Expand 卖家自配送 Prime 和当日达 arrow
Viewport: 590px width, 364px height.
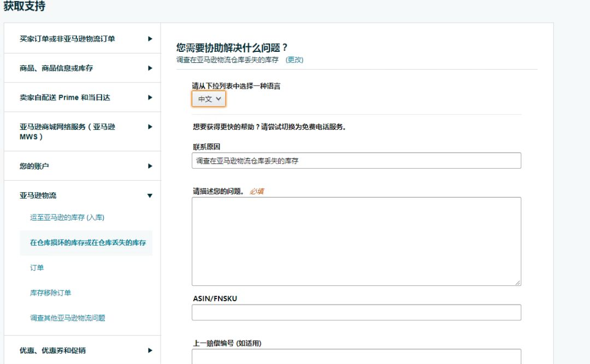point(150,97)
